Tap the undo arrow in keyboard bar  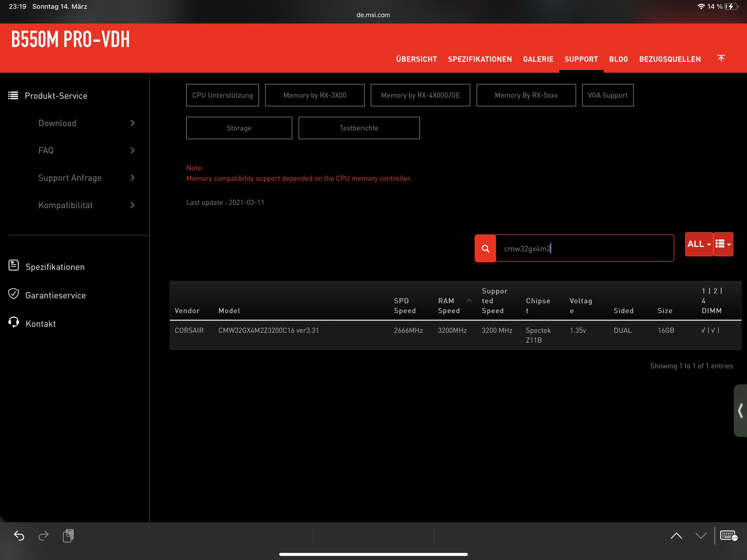19,536
